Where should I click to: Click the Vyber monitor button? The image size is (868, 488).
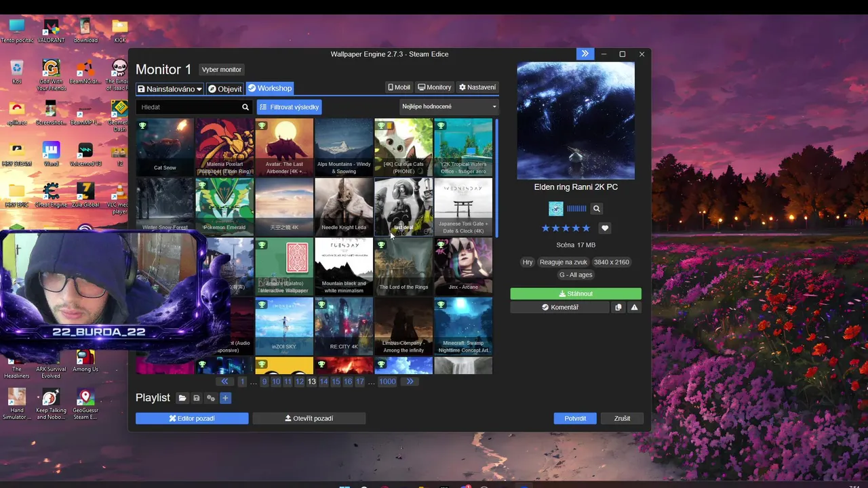pyautogui.click(x=222, y=70)
